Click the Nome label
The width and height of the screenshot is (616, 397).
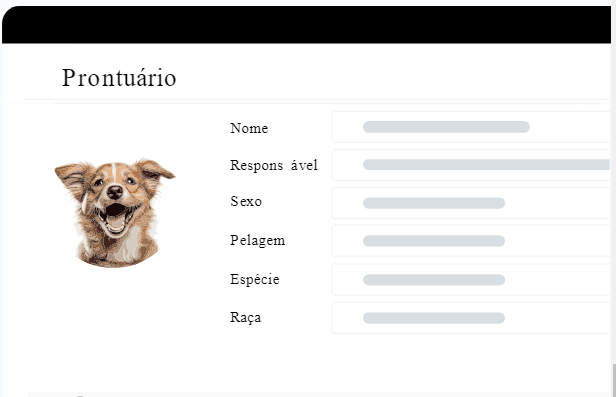[x=249, y=128]
